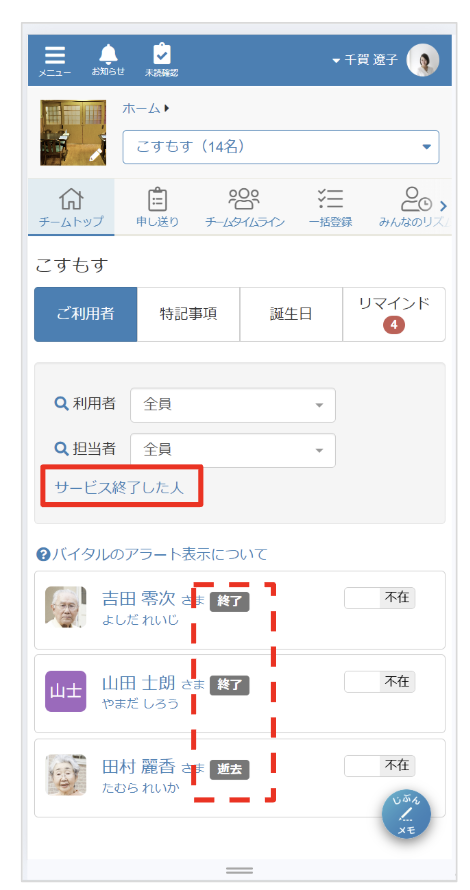Open 田村 麗香 profile photo
The image size is (470, 890).
tap(66, 775)
